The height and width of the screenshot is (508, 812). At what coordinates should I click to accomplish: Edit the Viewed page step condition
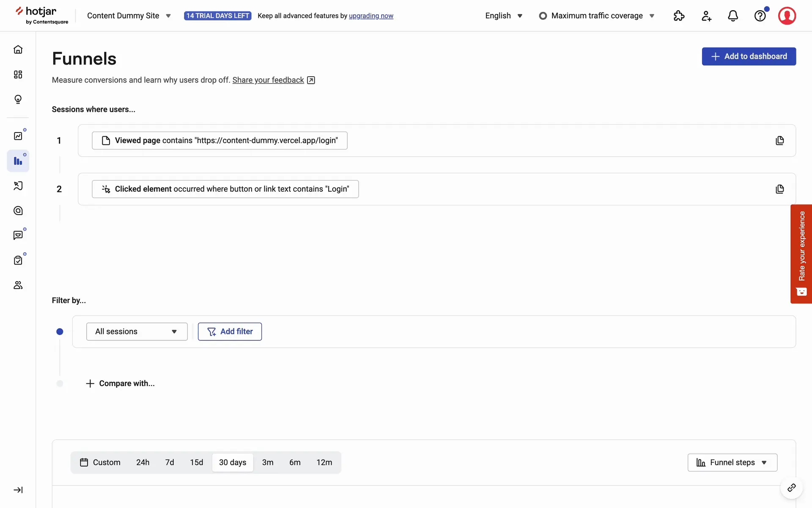pyautogui.click(x=219, y=141)
